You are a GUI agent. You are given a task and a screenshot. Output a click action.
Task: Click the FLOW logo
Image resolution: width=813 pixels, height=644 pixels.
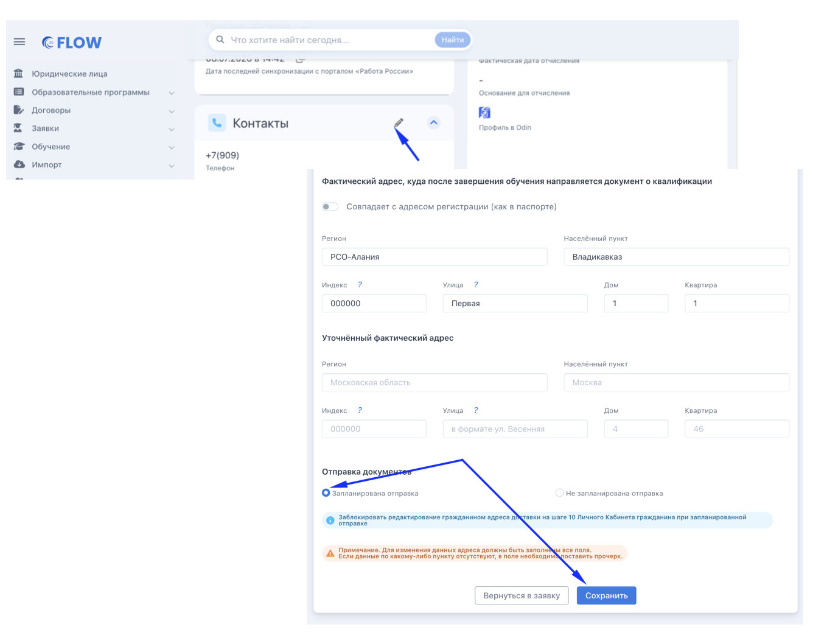72,43
